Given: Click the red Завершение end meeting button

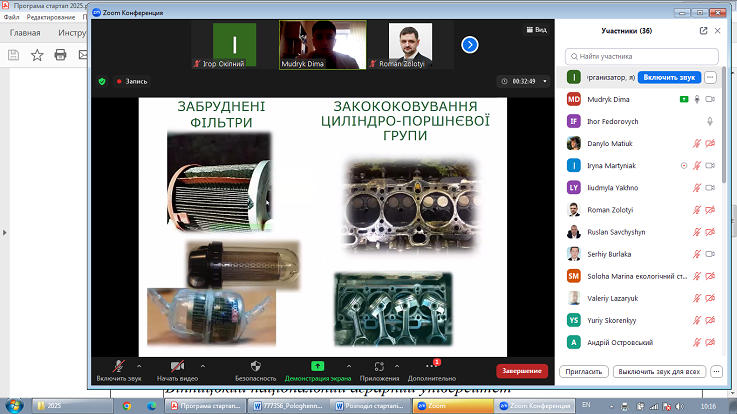Looking at the screenshot, I should pos(521,371).
